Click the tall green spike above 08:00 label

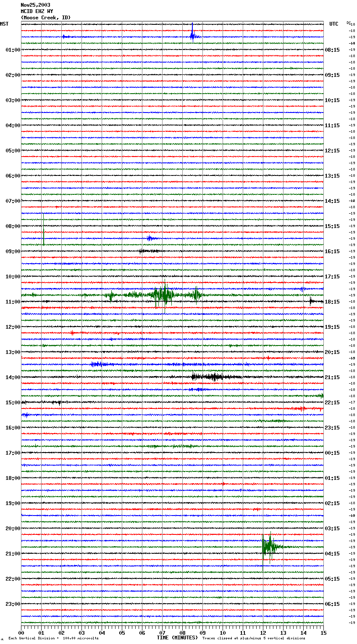coord(43,229)
